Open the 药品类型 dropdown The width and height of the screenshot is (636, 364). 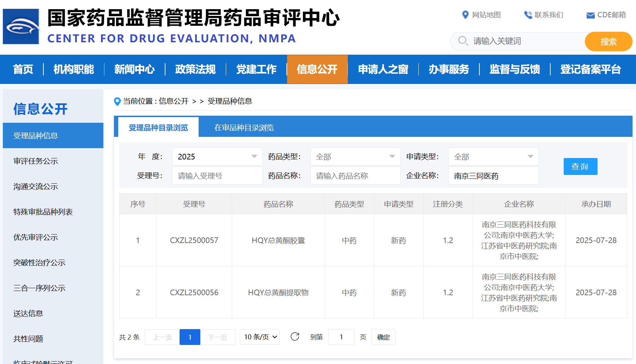point(355,157)
